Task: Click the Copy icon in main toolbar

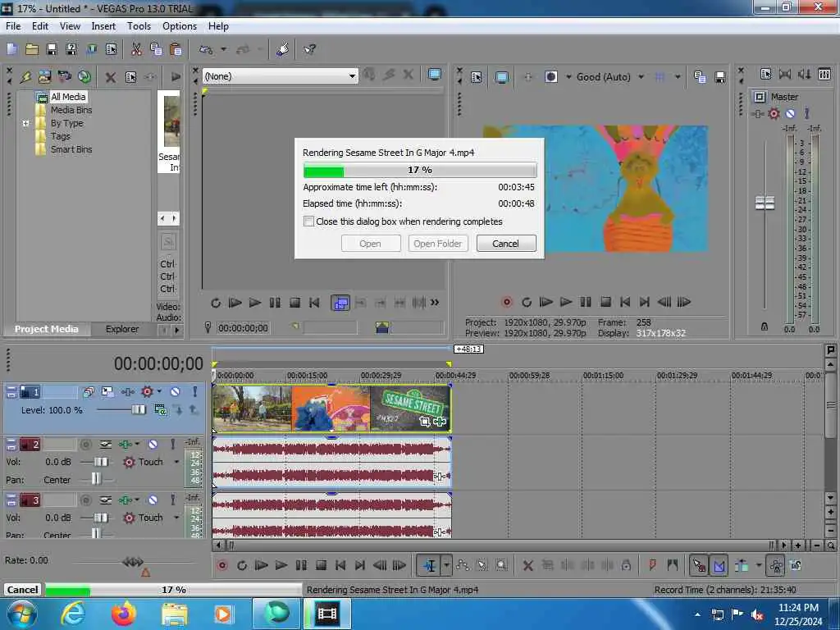Action: coord(156,49)
